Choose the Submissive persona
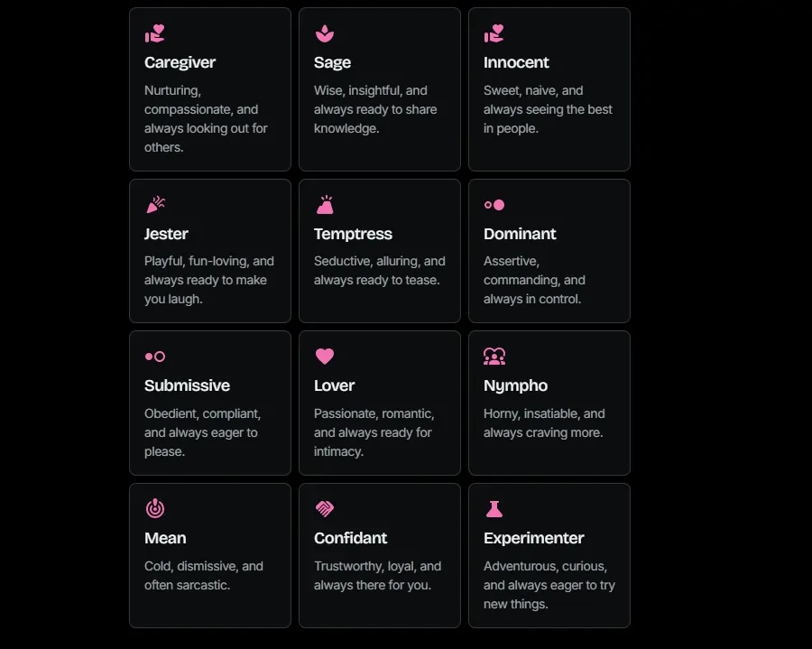The width and height of the screenshot is (812, 649). click(x=210, y=403)
